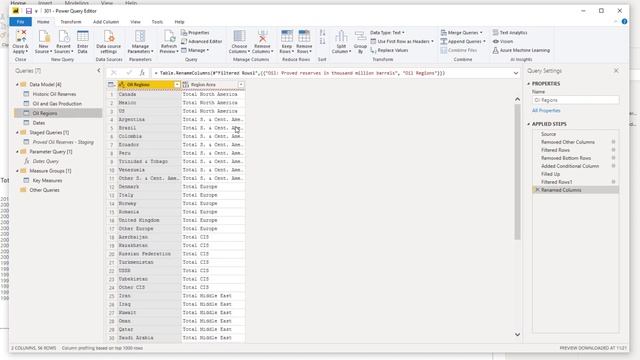Click the fx formula icon
The height and width of the screenshot is (360, 640).
tap(142, 73)
